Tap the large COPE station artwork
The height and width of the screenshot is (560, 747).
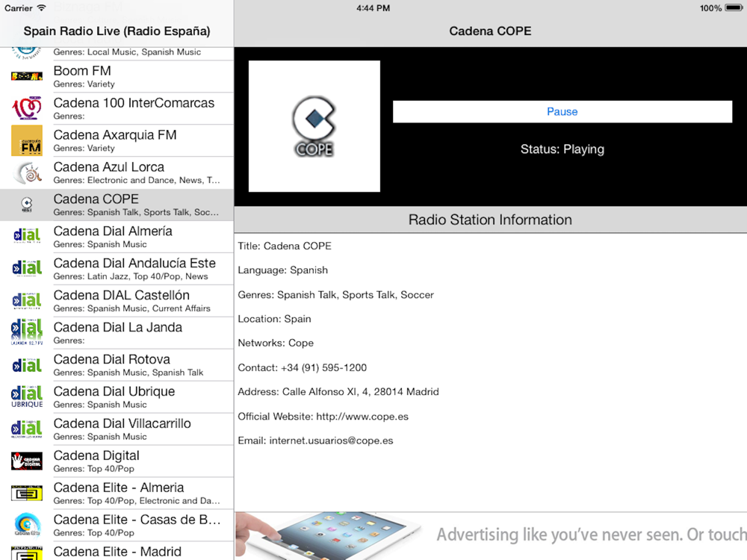pos(314,126)
